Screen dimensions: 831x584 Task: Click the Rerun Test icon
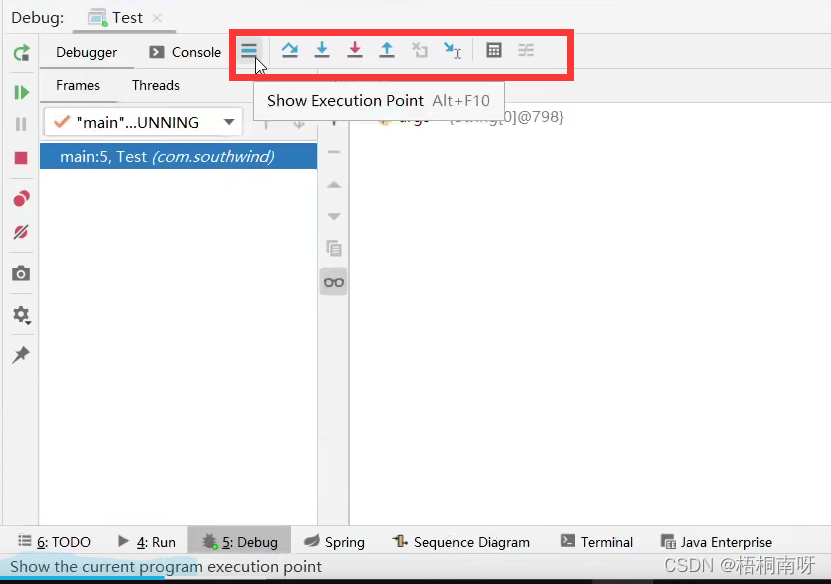point(21,53)
